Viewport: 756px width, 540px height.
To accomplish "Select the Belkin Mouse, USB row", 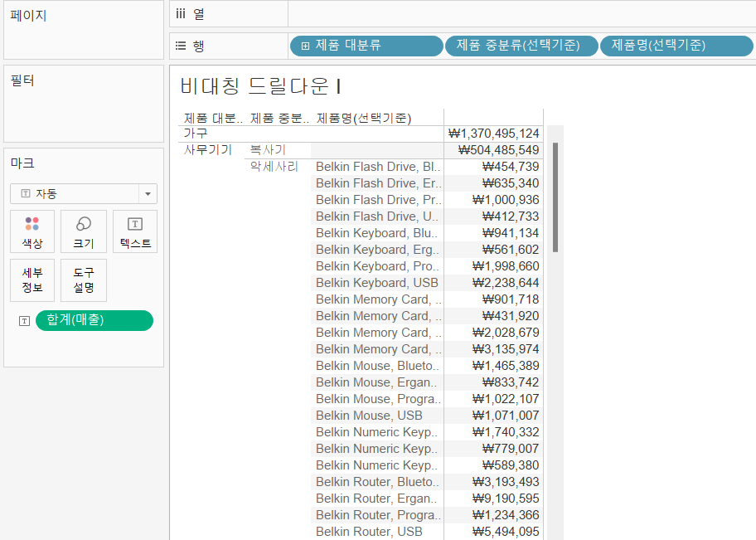I will pyautogui.click(x=377, y=416).
